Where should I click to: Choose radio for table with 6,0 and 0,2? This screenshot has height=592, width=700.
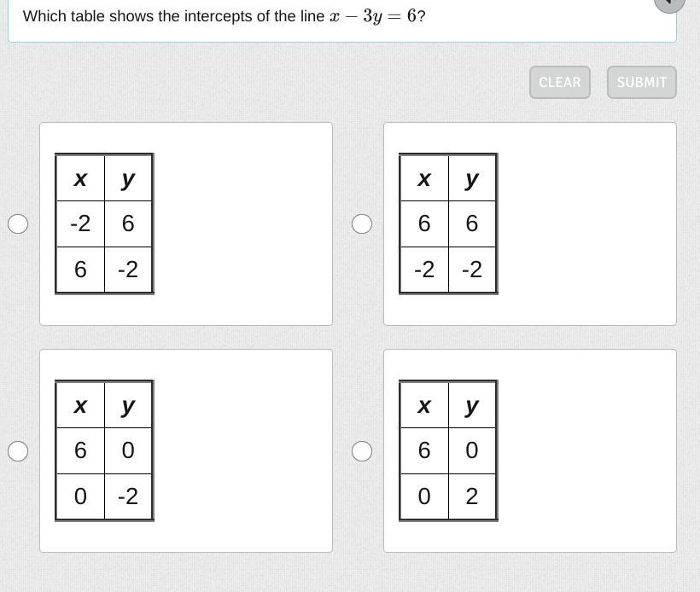pos(362,450)
